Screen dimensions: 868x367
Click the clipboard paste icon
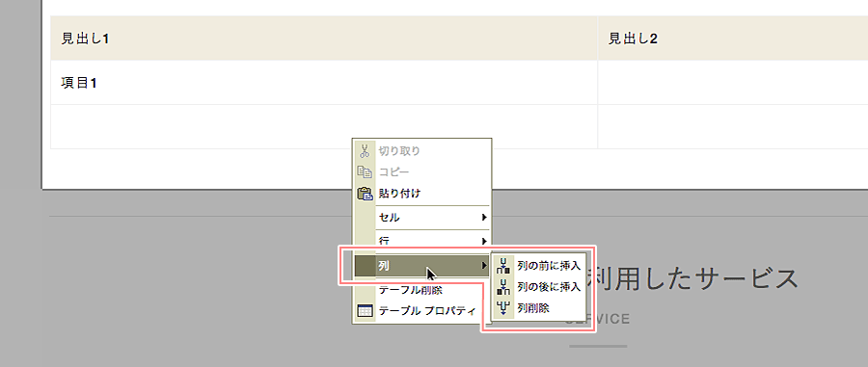(365, 194)
